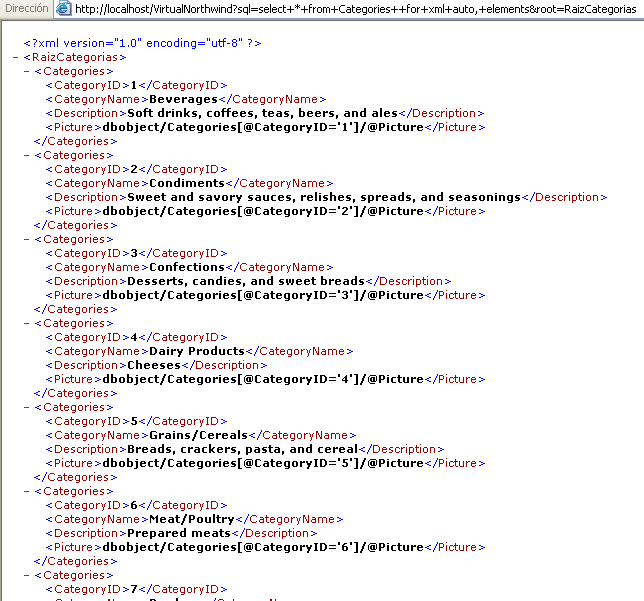Collapse the Categories node with CategoryID 1
Viewport: 644px width, 601px height.
click(x=27, y=71)
